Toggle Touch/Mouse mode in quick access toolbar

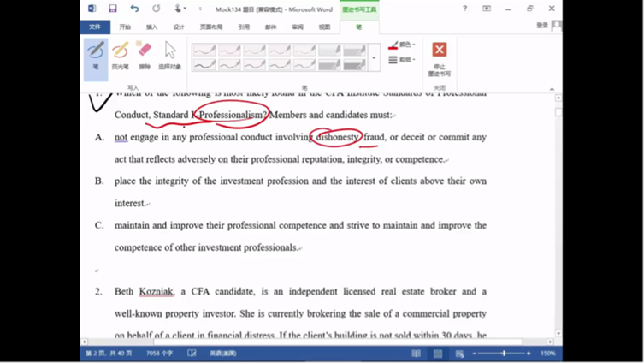pyautogui.click(x=179, y=9)
